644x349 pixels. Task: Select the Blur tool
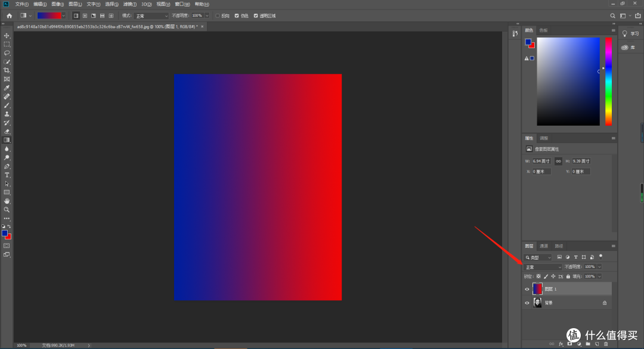[7, 149]
